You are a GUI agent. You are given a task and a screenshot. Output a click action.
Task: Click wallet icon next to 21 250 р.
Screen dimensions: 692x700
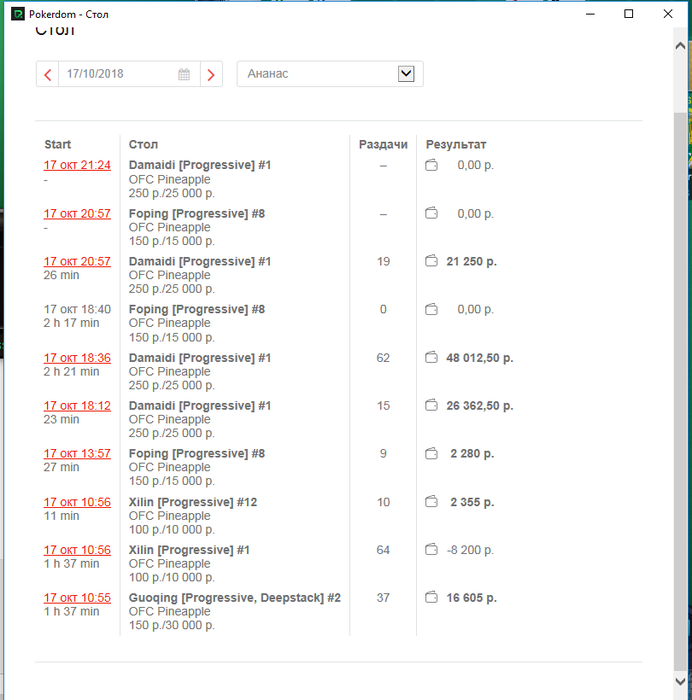click(431, 261)
